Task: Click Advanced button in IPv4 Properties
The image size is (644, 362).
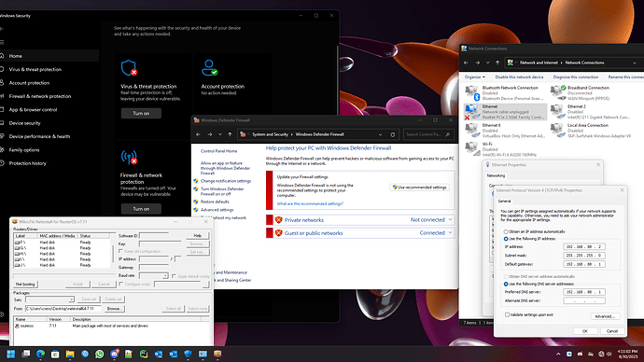Action: pos(605,316)
